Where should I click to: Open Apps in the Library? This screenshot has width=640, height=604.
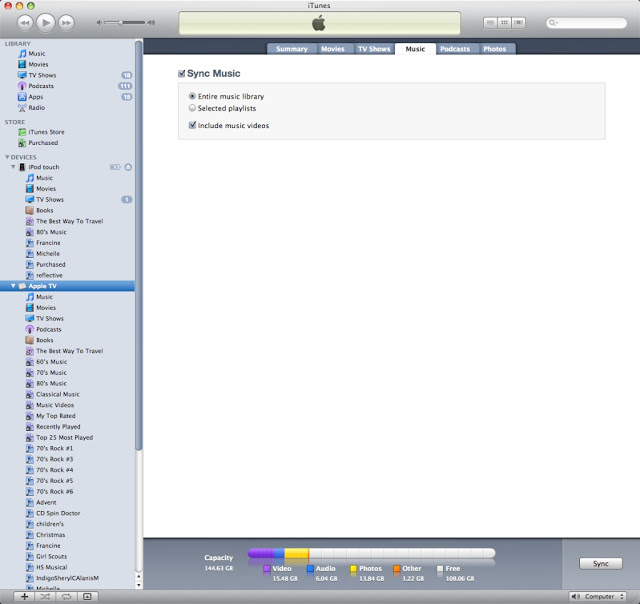pyautogui.click(x=36, y=97)
